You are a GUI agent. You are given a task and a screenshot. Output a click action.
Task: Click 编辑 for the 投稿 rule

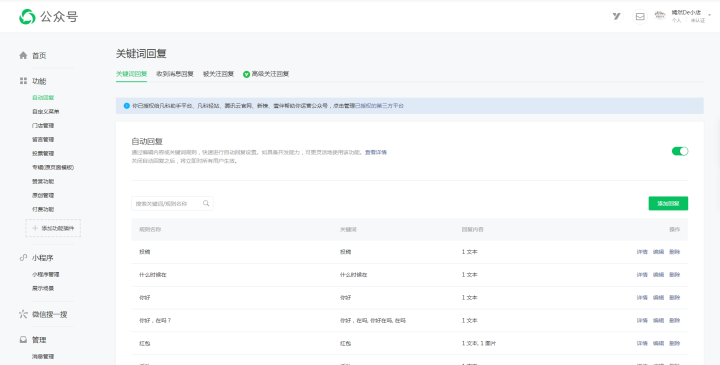(x=658, y=252)
